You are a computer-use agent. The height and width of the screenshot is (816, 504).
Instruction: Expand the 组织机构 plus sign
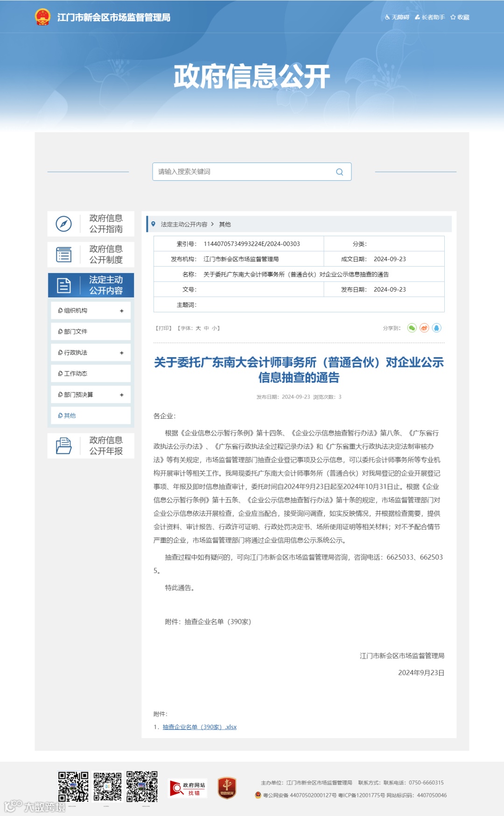(122, 311)
